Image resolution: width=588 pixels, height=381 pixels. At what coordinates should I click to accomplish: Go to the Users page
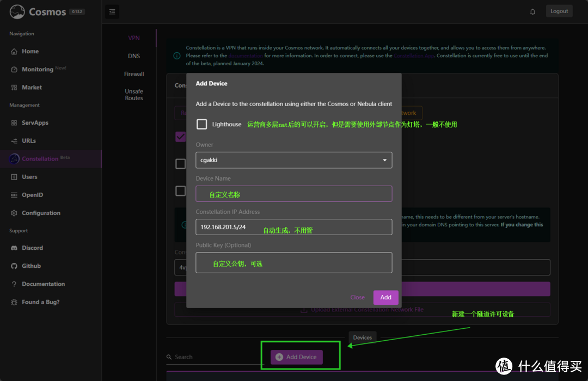pos(51,177)
